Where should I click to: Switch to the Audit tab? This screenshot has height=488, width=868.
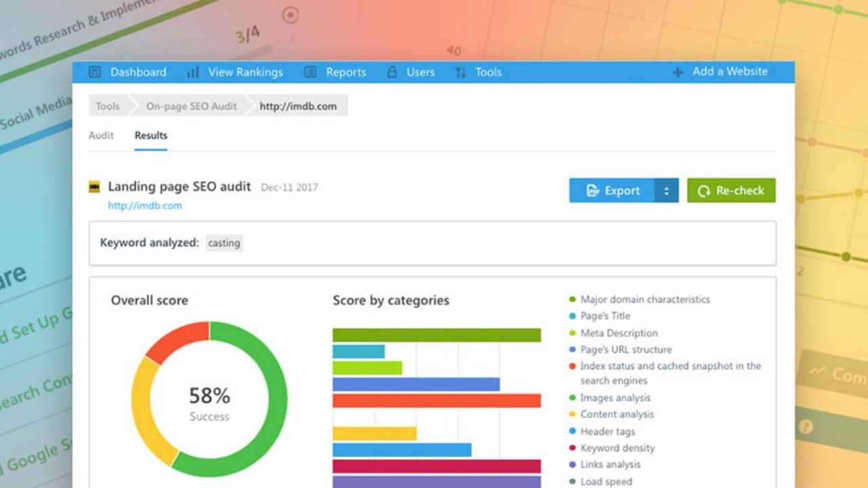click(101, 136)
